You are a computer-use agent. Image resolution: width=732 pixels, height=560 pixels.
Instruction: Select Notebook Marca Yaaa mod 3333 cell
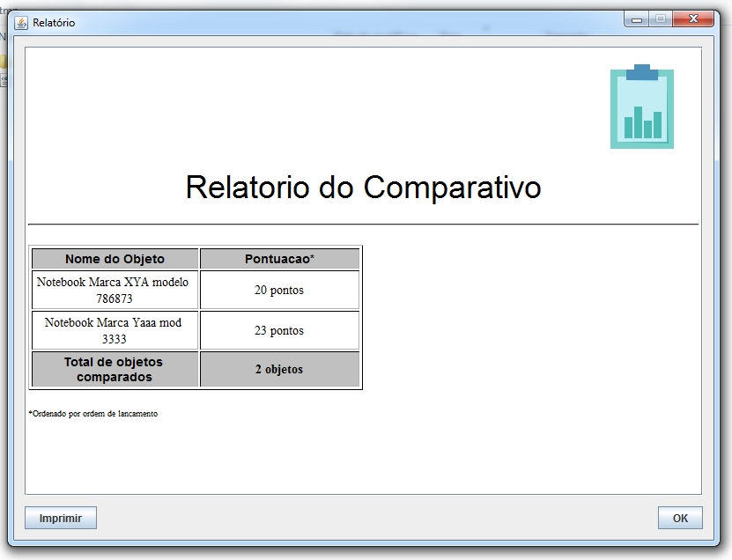click(115, 330)
